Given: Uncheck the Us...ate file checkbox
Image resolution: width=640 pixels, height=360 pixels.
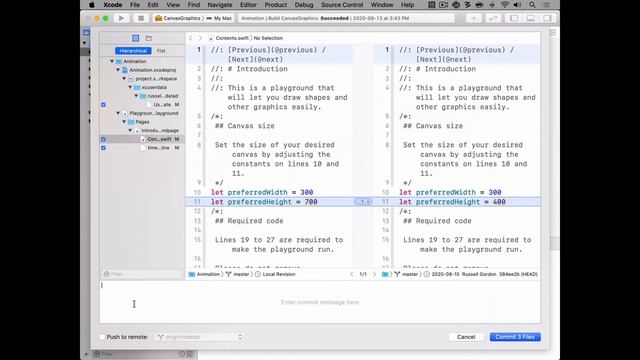Looking at the screenshot, I should [103, 105].
